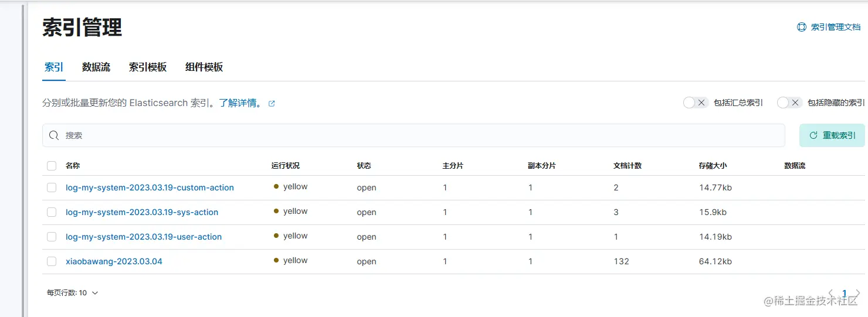Check the box for log-my-system-2023.03.19-custom-action

point(52,188)
